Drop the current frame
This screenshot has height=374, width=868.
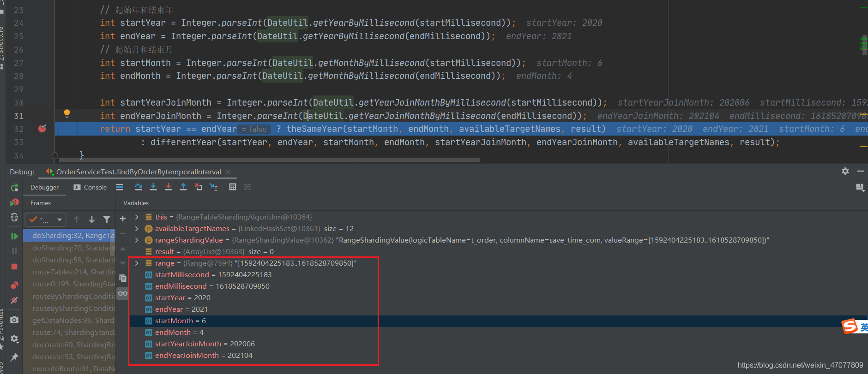199,187
